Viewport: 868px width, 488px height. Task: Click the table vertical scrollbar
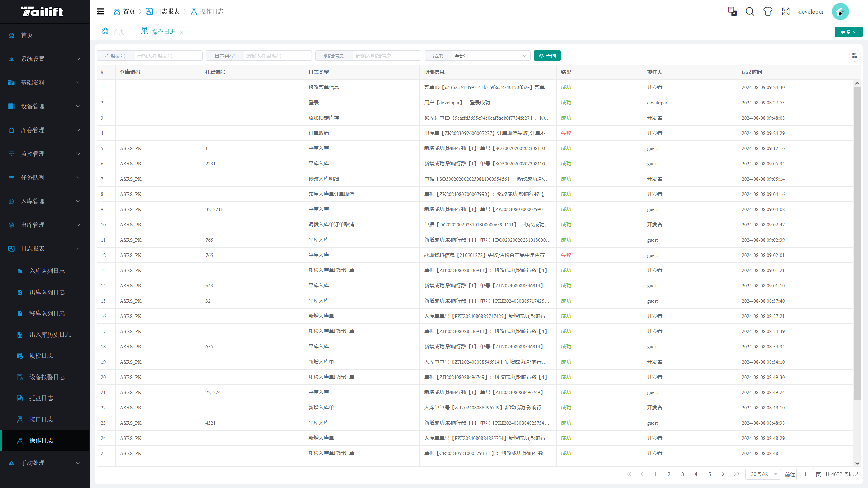pos(857,243)
